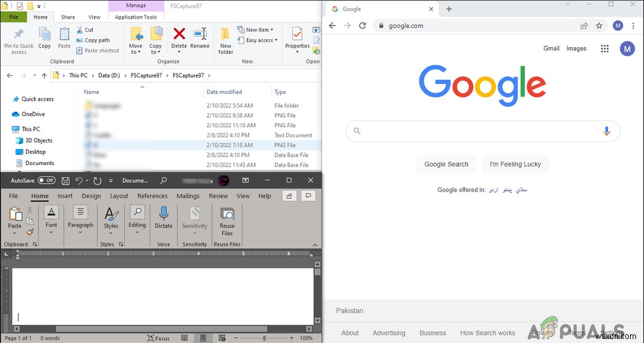Select Print Layout view in Word status bar

pyautogui.click(x=203, y=338)
